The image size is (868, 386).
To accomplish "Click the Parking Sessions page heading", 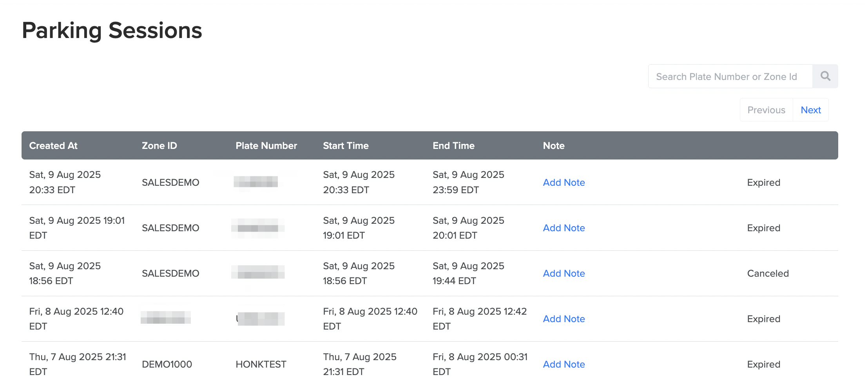I will click(x=112, y=31).
